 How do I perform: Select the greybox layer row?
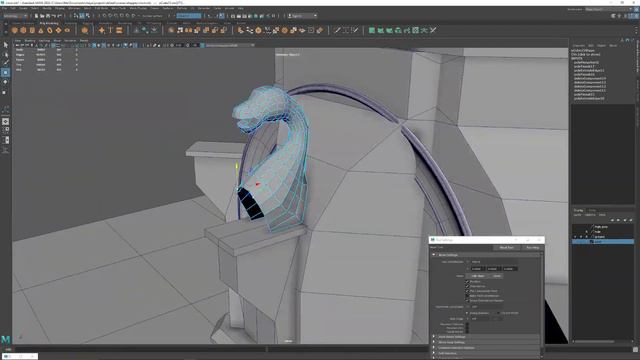click(603, 237)
